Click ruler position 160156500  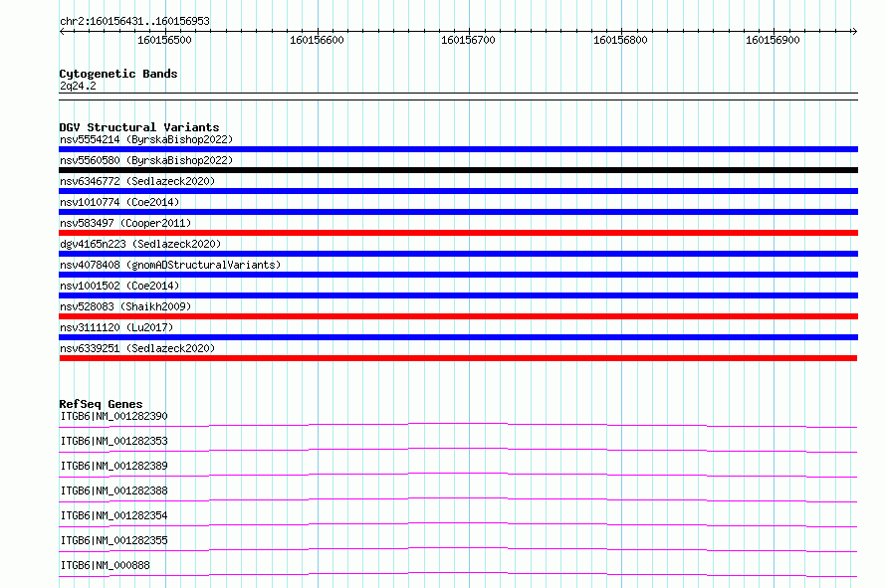tap(165, 40)
